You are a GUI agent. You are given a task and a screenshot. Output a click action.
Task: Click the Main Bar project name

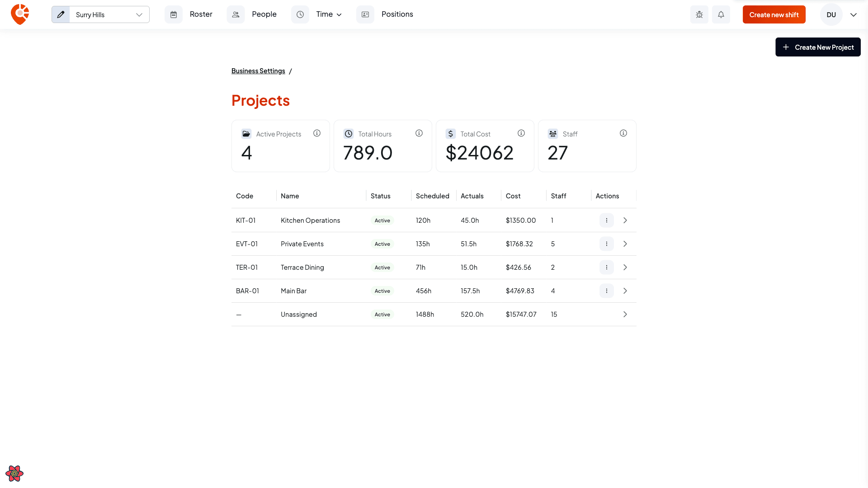point(293,291)
